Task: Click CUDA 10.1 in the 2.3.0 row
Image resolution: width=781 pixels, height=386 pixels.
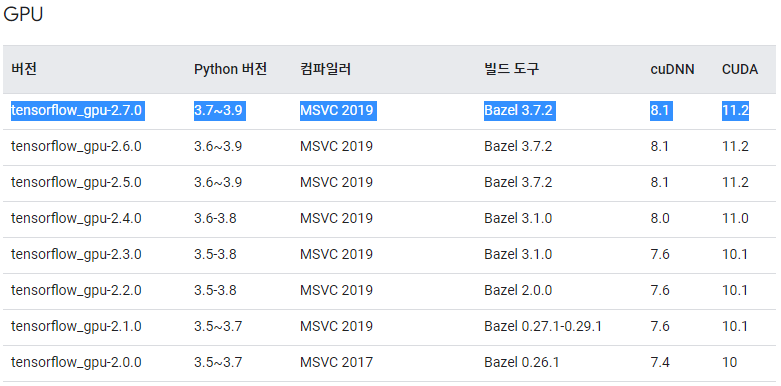Action: [x=735, y=255]
